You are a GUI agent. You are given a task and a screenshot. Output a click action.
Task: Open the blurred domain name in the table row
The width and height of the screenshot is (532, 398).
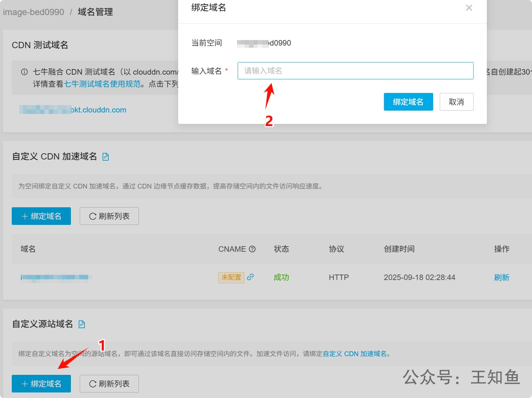[55, 277]
